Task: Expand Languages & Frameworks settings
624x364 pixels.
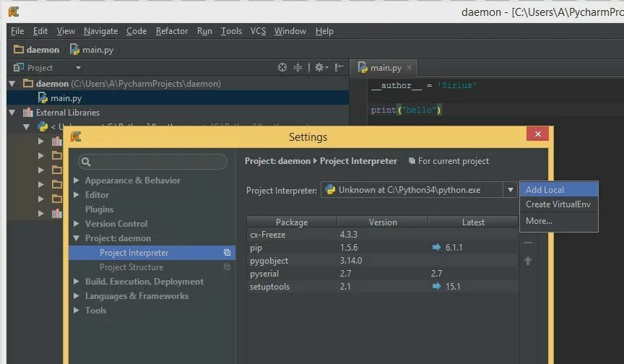Action: click(x=77, y=296)
